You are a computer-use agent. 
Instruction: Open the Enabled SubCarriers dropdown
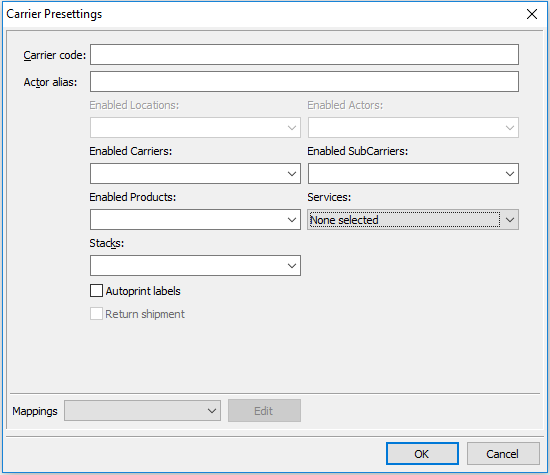(413, 173)
